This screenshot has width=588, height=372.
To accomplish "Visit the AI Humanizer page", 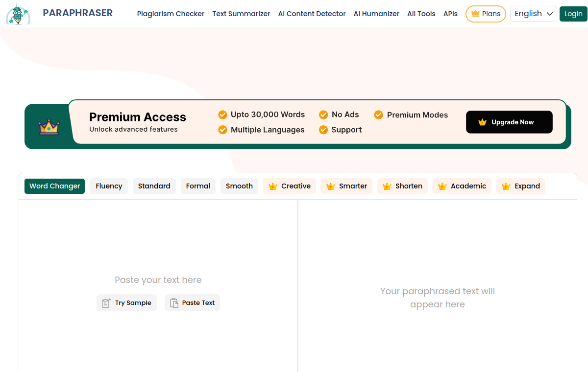I will 376,14.
